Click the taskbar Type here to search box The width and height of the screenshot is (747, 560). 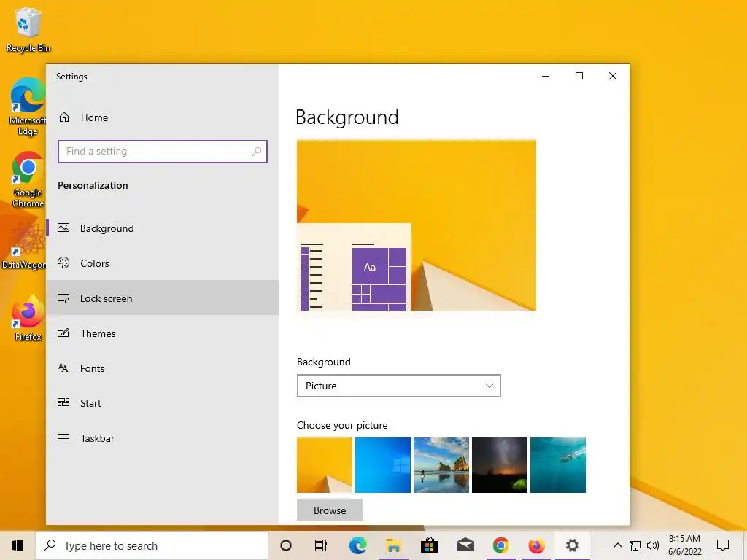click(152, 545)
